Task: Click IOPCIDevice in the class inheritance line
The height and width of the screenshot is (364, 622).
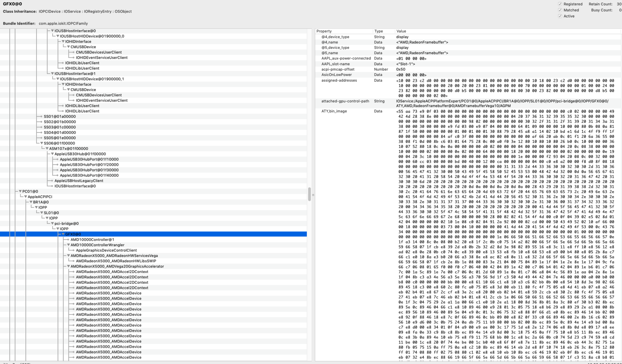Action: pos(49,11)
